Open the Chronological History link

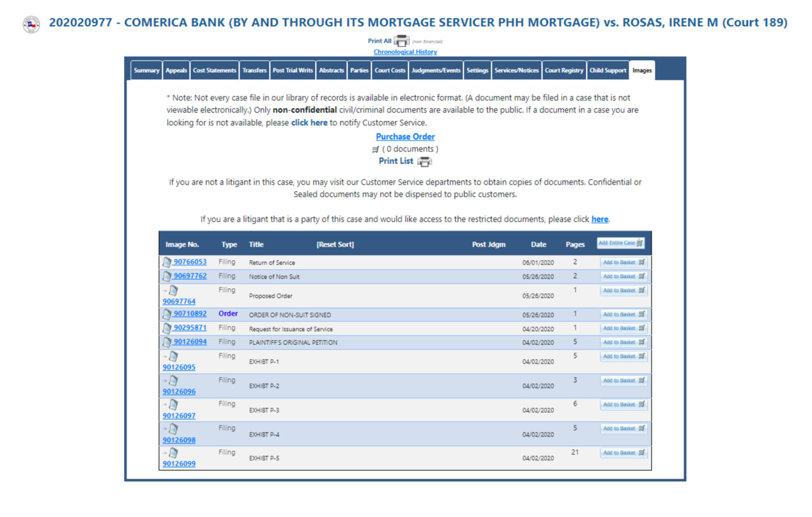click(405, 52)
